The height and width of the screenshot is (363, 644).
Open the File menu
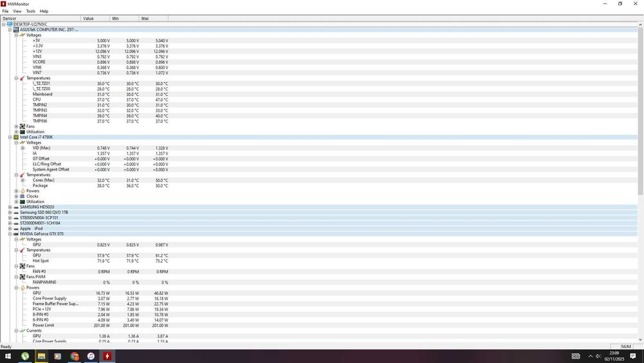pyautogui.click(x=5, y=11)
